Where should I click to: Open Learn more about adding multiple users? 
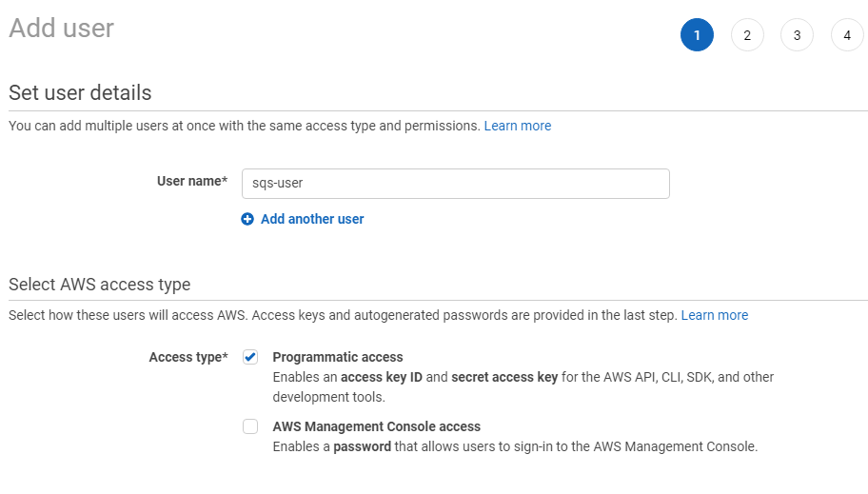point(517,126)
